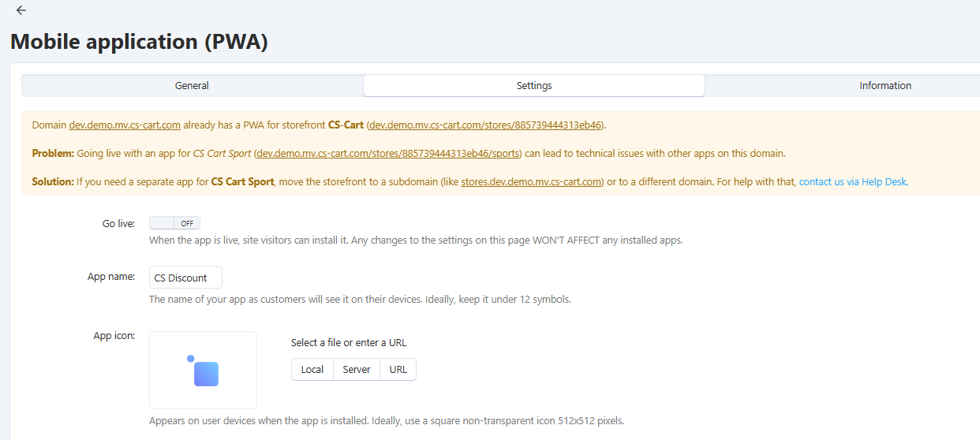Toggle the Go live switch

click(174, 223)
